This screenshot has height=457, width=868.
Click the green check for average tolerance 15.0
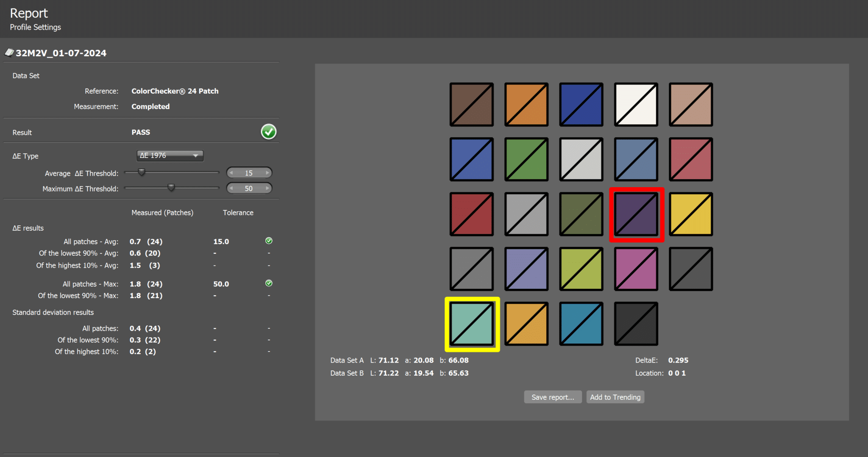point(269,241)
